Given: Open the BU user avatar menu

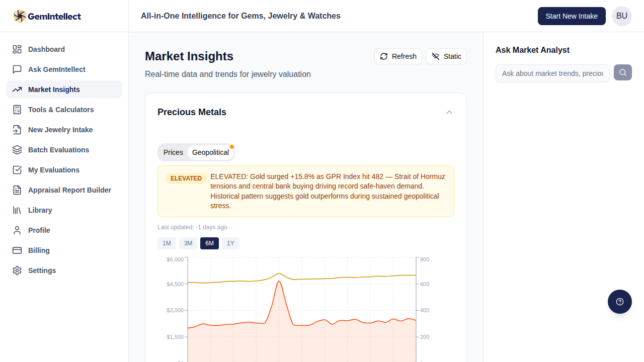Looking at the screenshot, I should 621,16.
